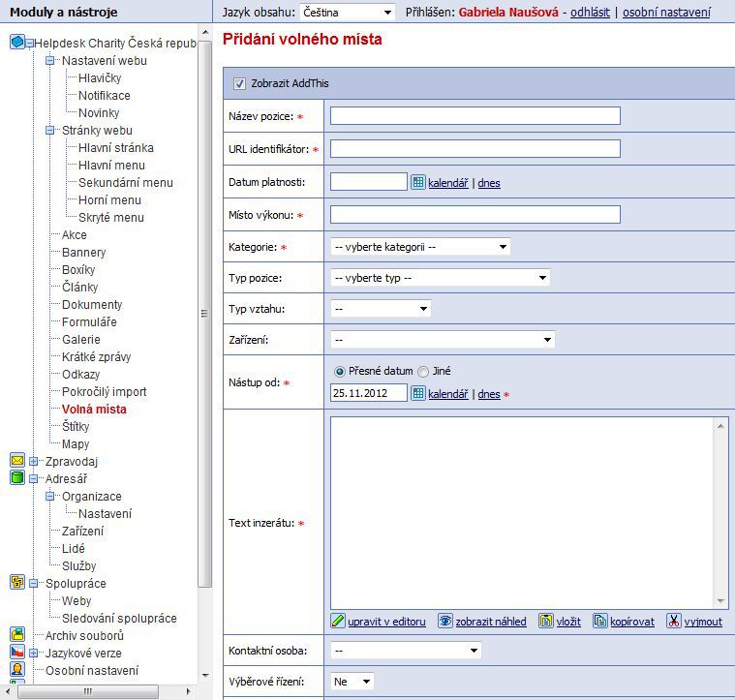The height and width of the screenshot is (700, 735).
Task: Open the Zařízení dropdown in the form
Action: coord(443,340)
